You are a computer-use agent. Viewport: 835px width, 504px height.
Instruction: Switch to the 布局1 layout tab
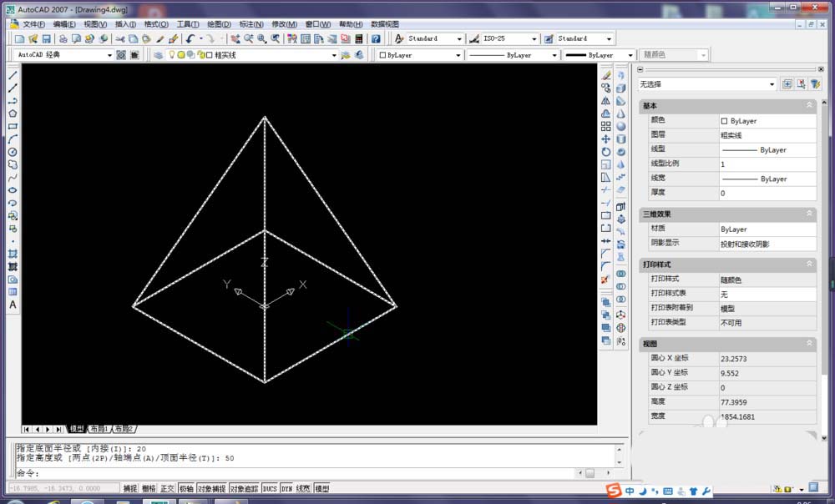pyautogui.click(x=99, y=429)
